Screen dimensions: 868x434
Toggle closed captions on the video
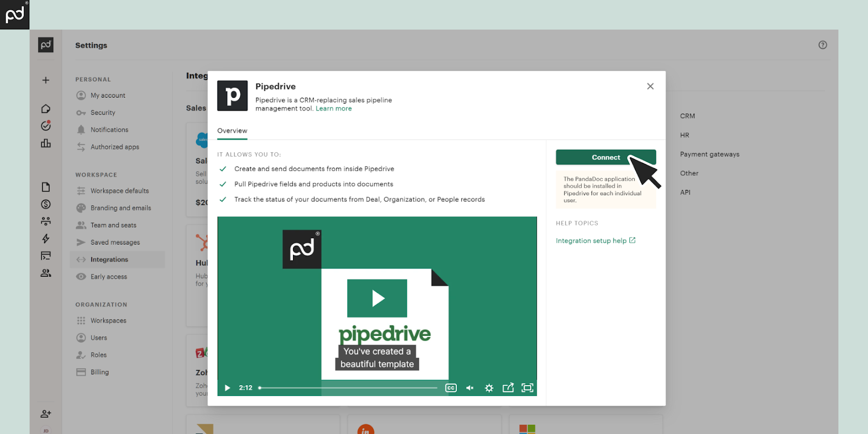[451, 388]
